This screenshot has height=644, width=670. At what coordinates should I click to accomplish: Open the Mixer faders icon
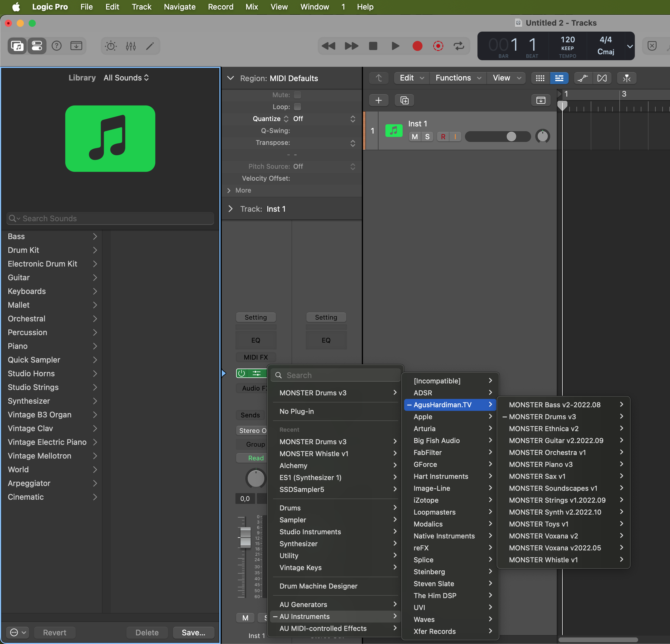(x=131, y=46)
